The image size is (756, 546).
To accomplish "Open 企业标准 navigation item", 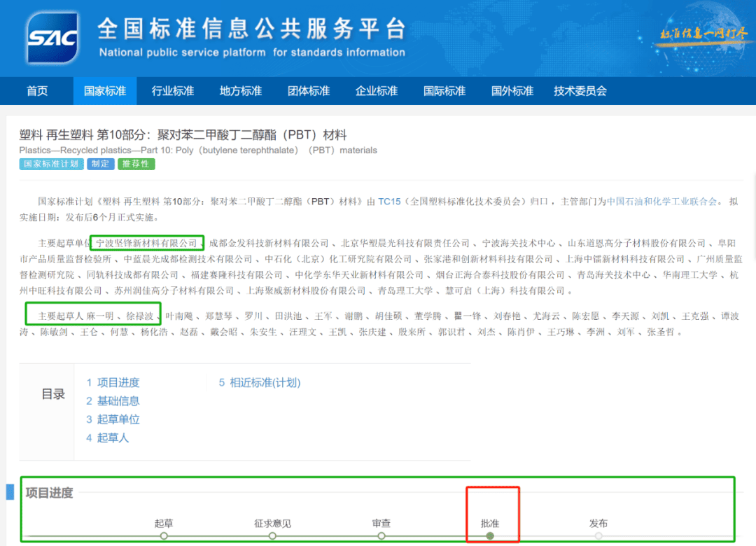I will click(x=377, y=91).
